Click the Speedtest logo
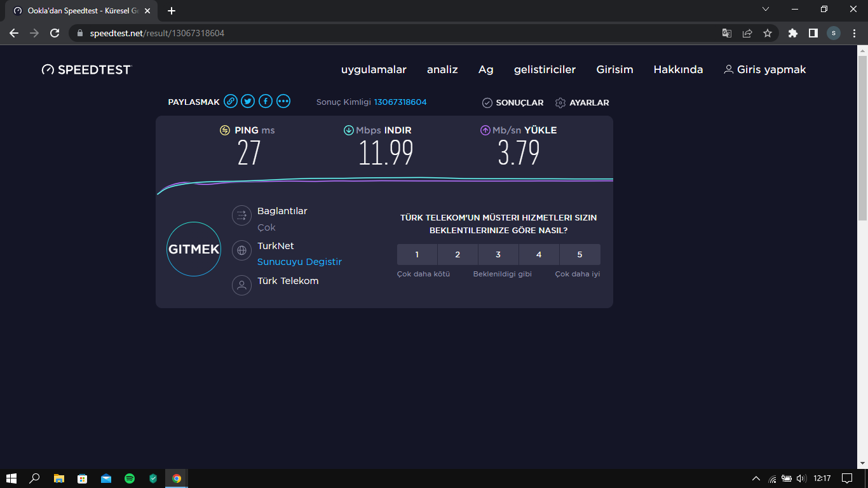 [86, 70]
